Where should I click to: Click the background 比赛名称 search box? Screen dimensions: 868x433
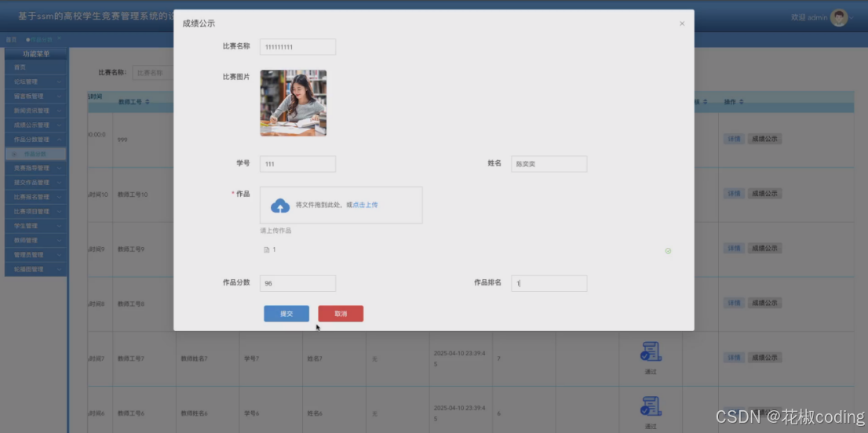point(153,72)
